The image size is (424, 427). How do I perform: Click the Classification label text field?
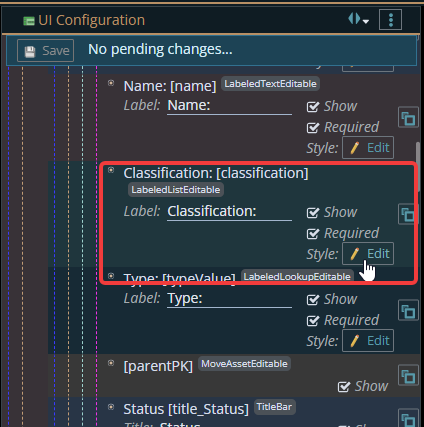pyautogui.click(x=229, y=211)
